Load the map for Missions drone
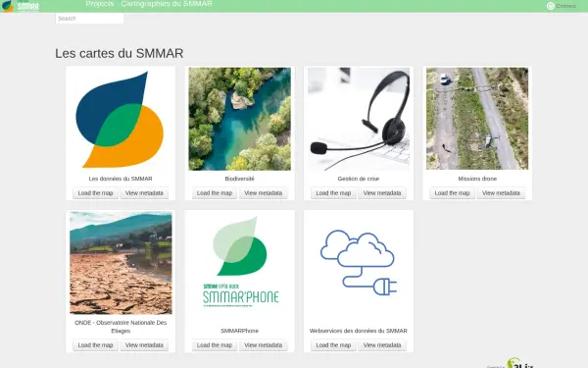 click(x=452, y=193)
